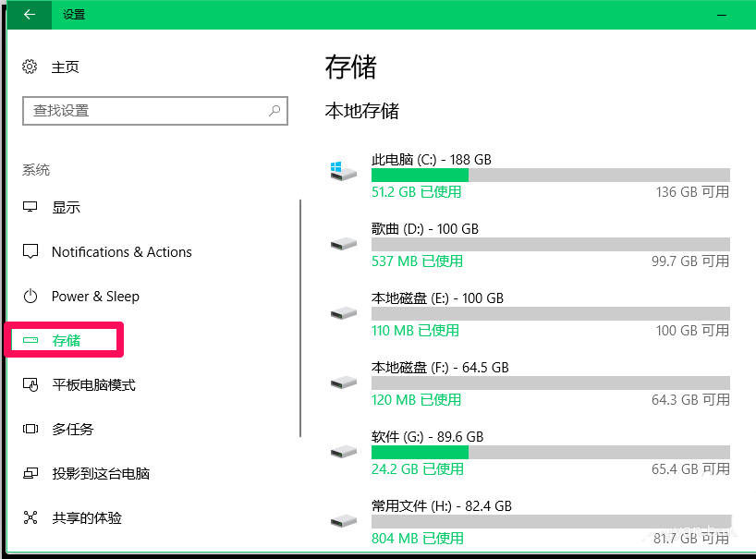Screen dimensions: 756x559
Task: Click the tablet mode icon
Action: tap(30, 385)
